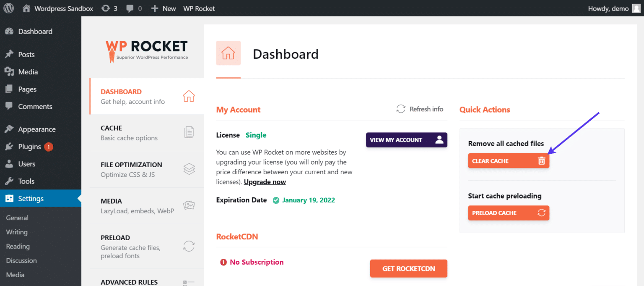This screenshot has width=644, height=286.
Task: Open the Writing settings submenu item
Action: tap(17, 232)
